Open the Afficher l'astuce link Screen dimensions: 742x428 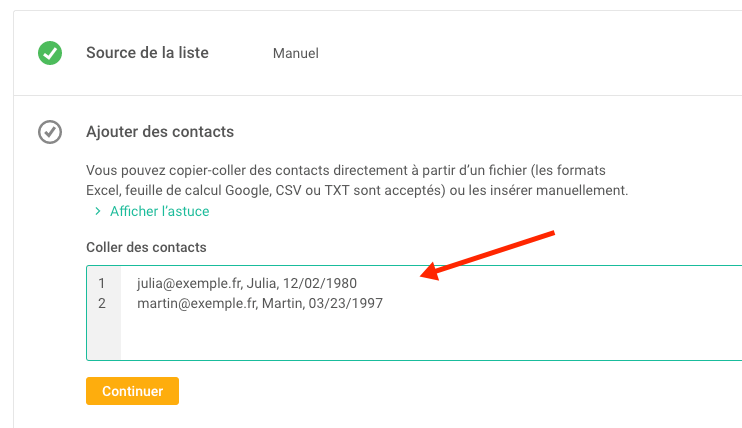[159, 211]
